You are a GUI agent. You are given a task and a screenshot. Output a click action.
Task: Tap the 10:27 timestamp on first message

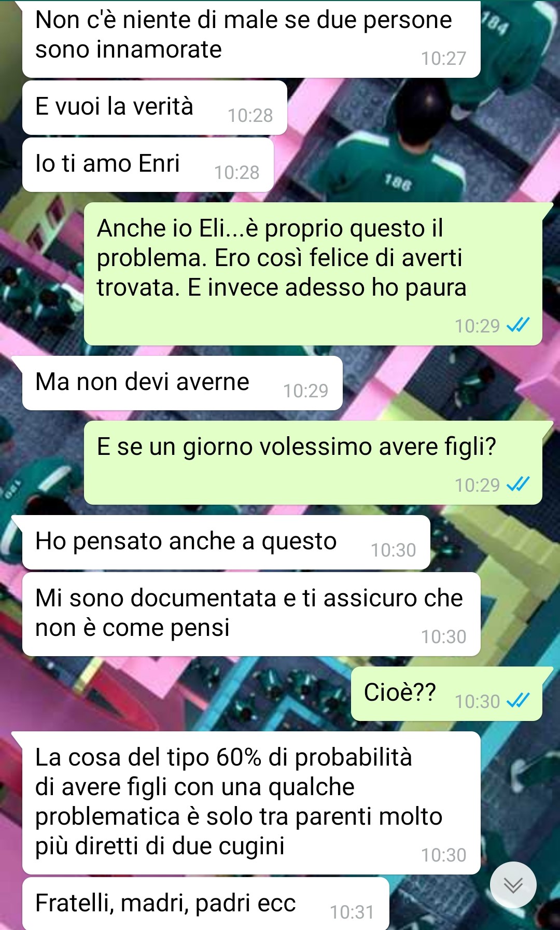point(443,59)
